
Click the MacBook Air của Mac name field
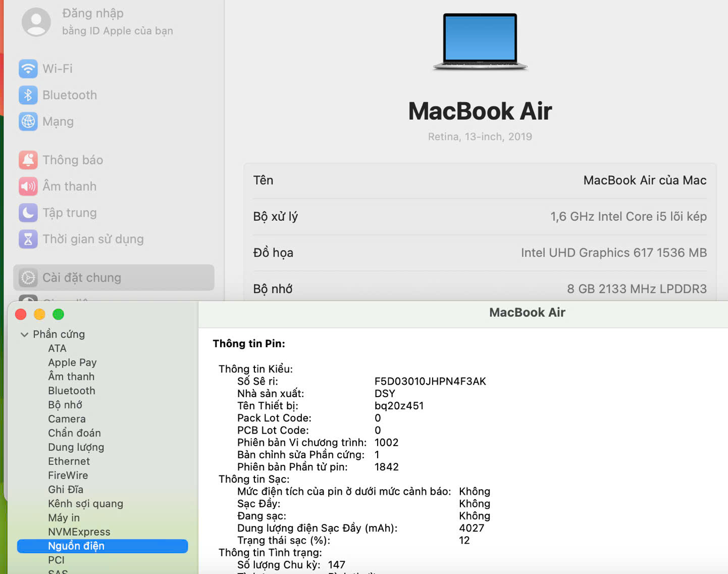(x=644, y=180)
